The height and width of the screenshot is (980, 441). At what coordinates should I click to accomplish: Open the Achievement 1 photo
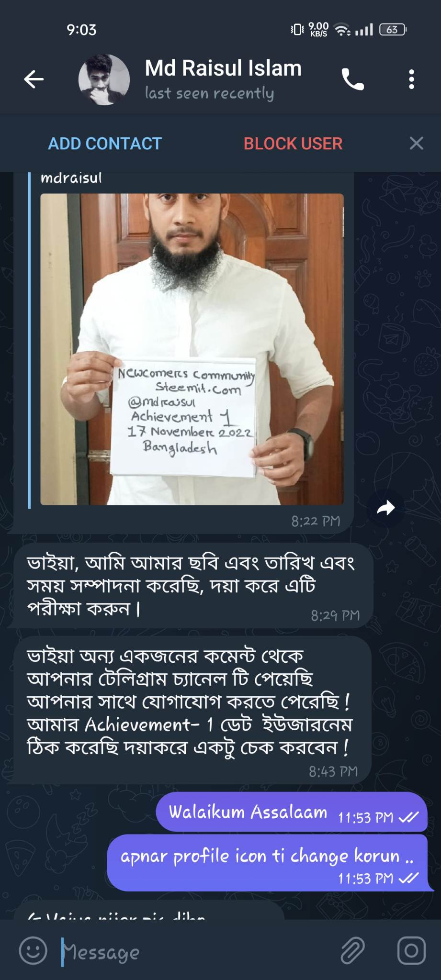click(x=192, y=349)
